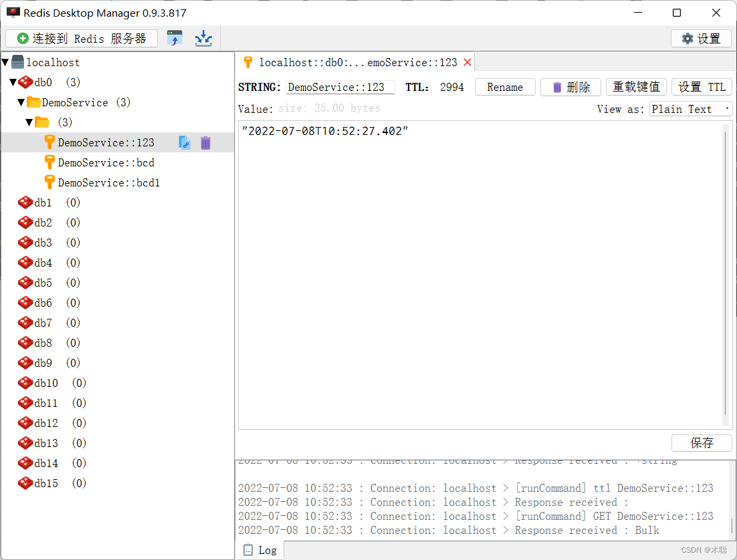Click log line 'ttl DemoService::123'

point(476,488)
